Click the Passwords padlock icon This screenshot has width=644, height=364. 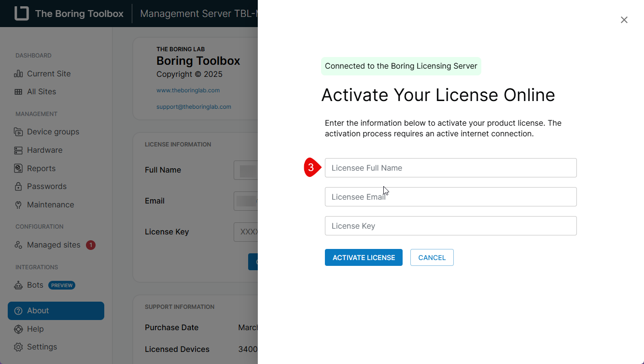[18, 186]
